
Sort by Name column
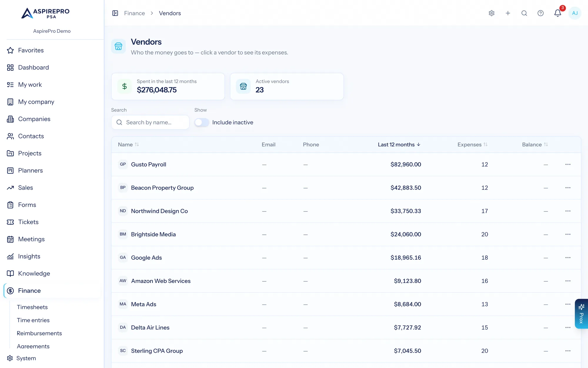(x=128, y=145)
